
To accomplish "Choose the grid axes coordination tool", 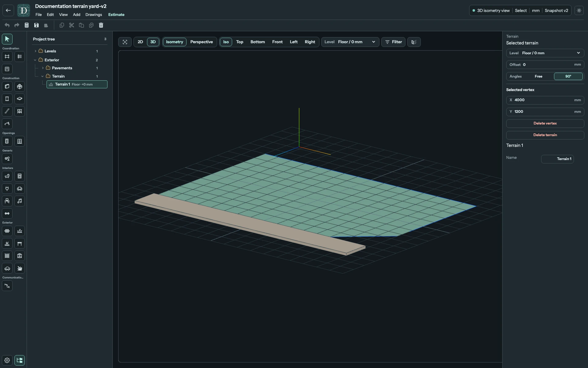I will (7, 56).
